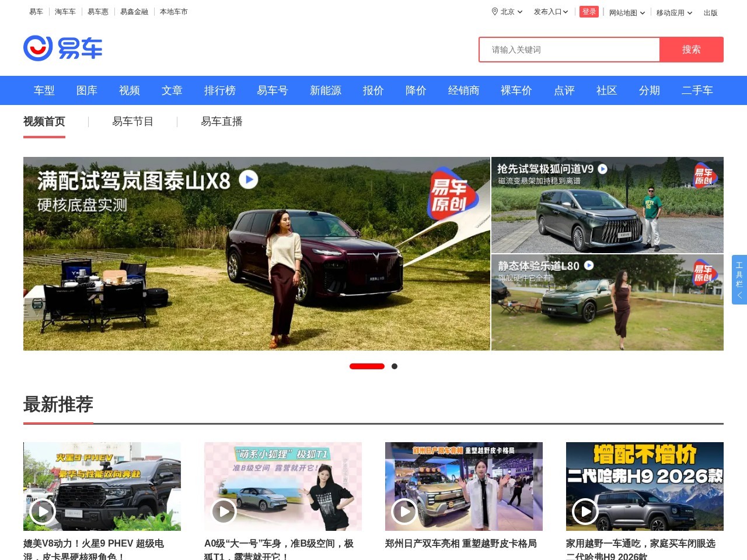Play the 极狐T1 video thumbnail
747x560 pixels.
(224, 512)
